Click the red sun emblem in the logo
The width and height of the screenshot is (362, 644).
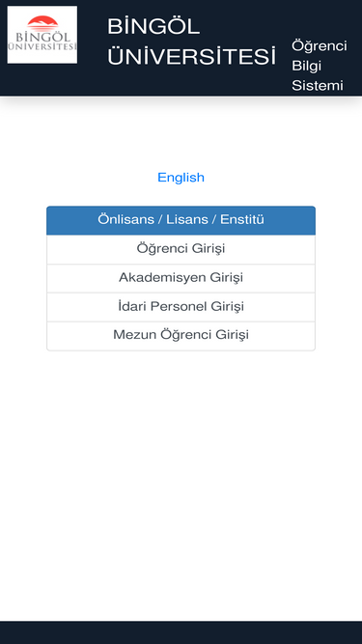pos(42,23)
